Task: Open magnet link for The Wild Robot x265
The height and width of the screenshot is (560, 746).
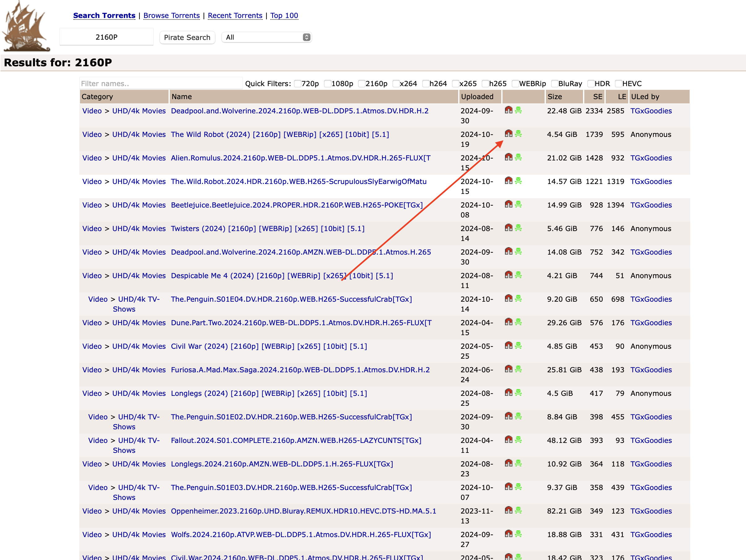Action: [509, 134]
